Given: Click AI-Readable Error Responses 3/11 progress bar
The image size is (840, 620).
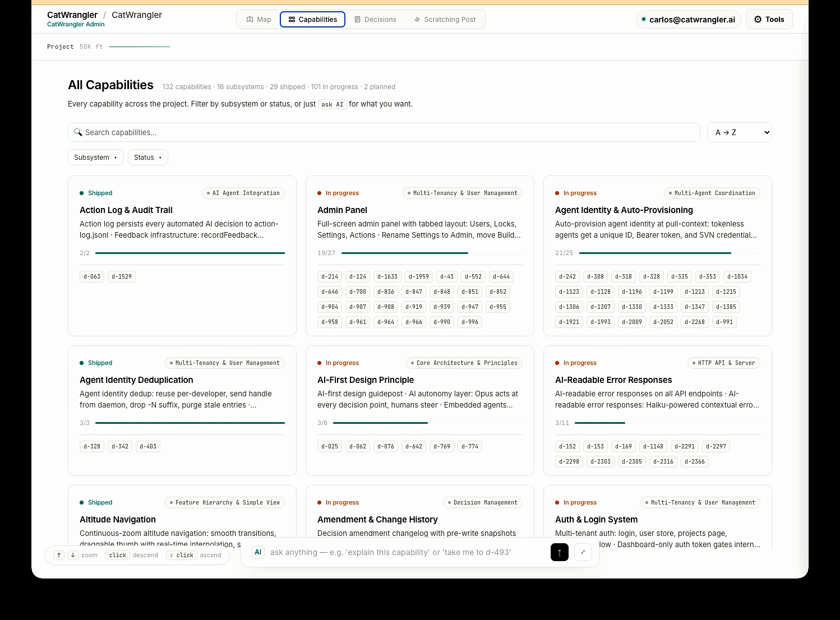Looking at the screenshot, I should click(667, 423).
